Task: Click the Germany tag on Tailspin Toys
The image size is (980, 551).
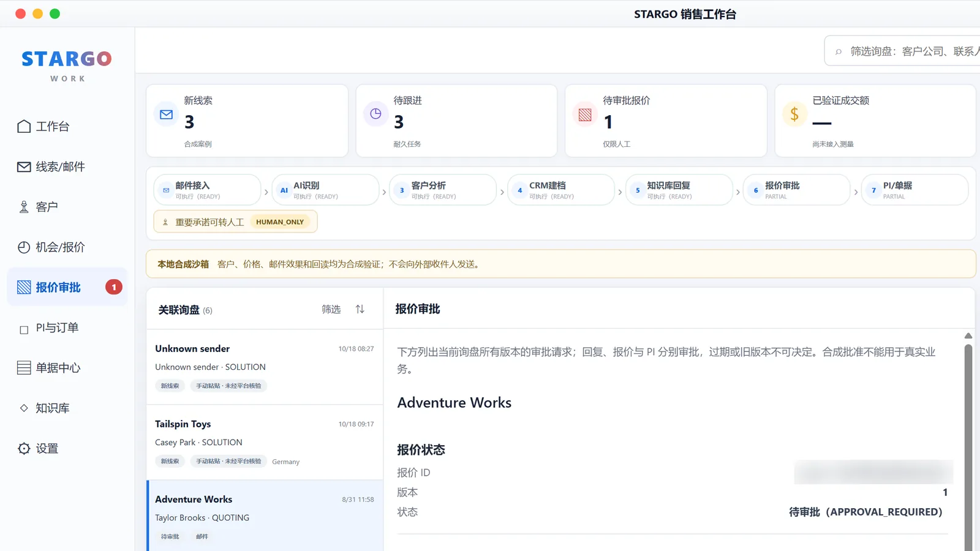Action: coord(286,462)
